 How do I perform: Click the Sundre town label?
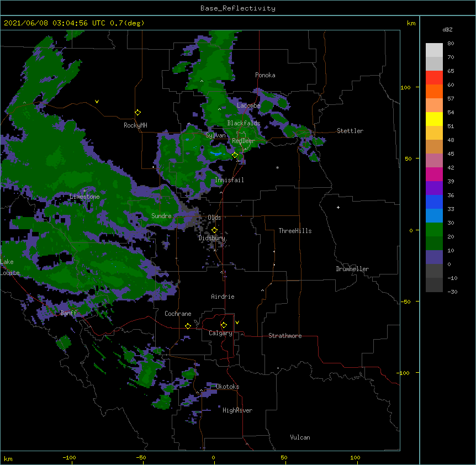tap(161, 216)
